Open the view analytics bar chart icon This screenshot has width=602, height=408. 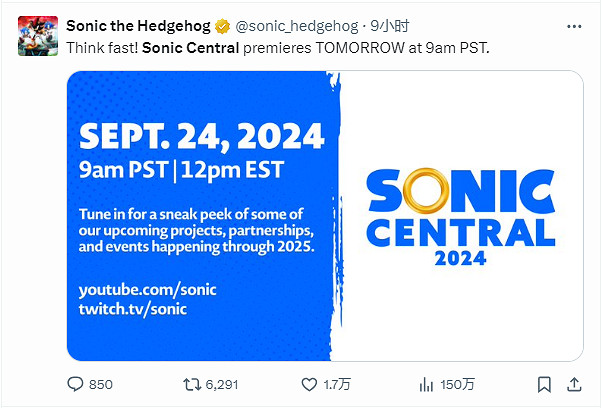coord(427,384)
